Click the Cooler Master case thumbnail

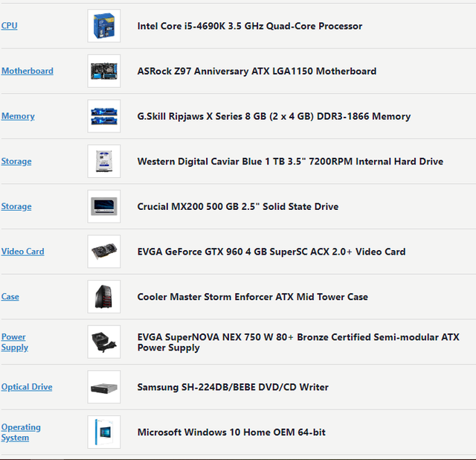point(104,296)
